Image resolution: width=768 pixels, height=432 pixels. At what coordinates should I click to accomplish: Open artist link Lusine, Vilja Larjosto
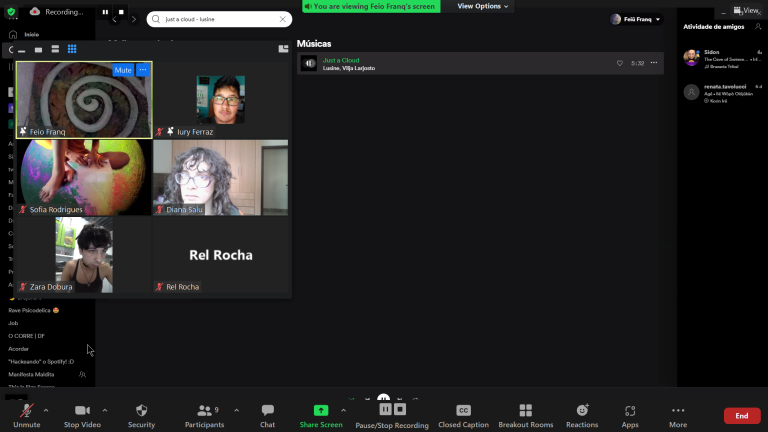349,68
